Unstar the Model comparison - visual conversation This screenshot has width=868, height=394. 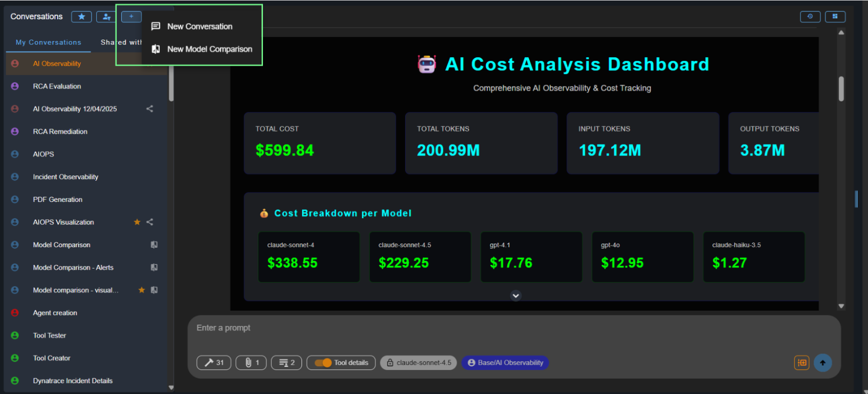pos(142,290)
